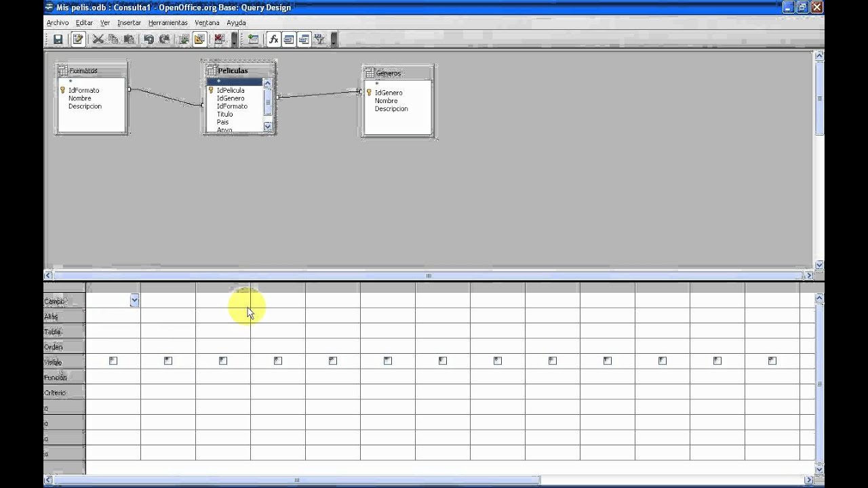Viewport: 868px width, 488px height.
Task: Open the Insertar menu
Action: (129, 22)
